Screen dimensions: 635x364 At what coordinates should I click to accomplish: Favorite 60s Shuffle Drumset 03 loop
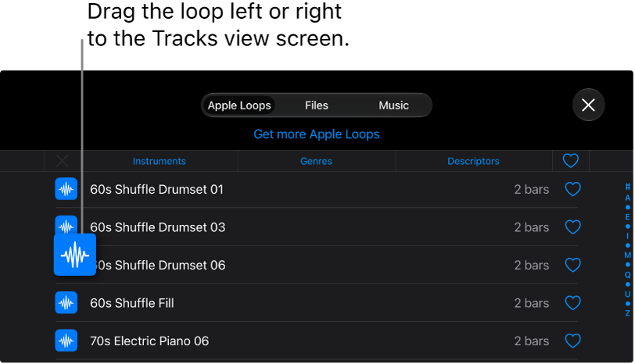(572, 227)
